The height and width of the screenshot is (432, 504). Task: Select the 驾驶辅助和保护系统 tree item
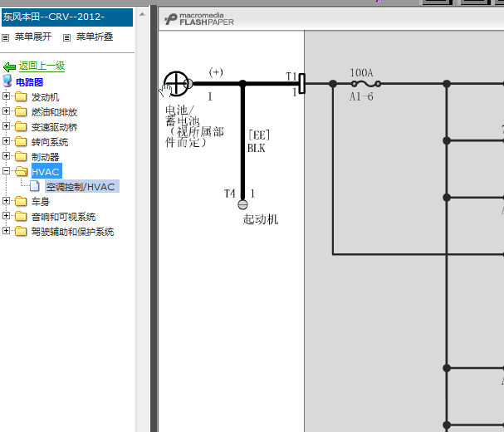(x=72, y=232)
